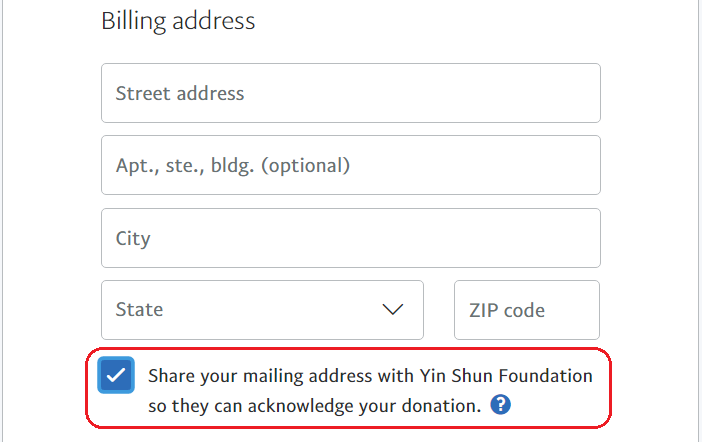The width and height of the screenshot is (702, 442).
Task: Expand the State selection list
Action: pos(262,310)
